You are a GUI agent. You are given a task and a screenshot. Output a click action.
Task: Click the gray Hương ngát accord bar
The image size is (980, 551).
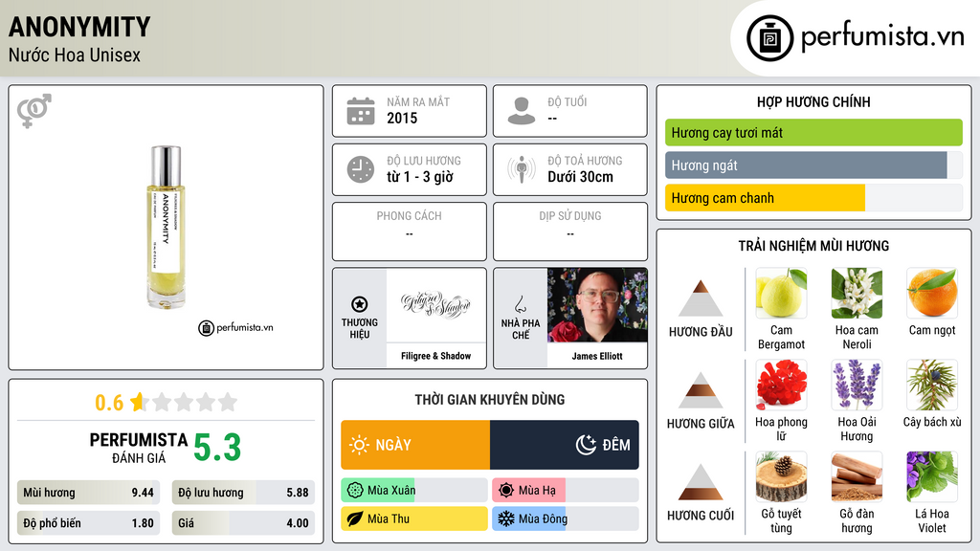point(813,165)
